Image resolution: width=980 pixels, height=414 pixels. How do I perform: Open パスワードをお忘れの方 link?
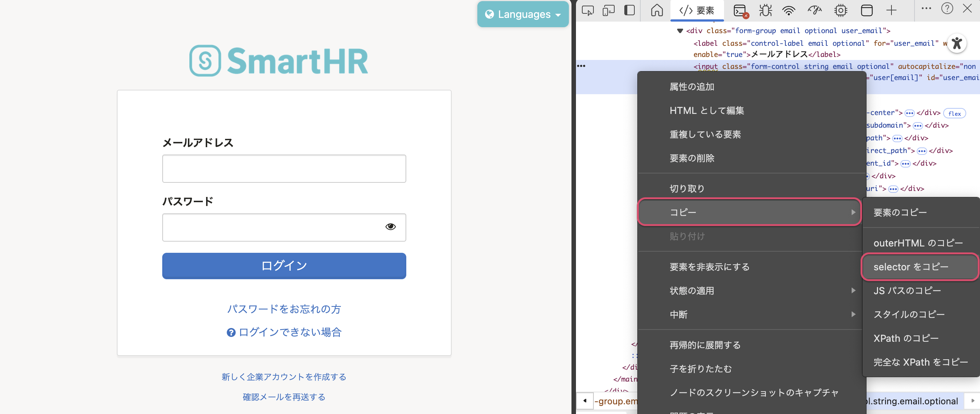click(x=284, y=309)
